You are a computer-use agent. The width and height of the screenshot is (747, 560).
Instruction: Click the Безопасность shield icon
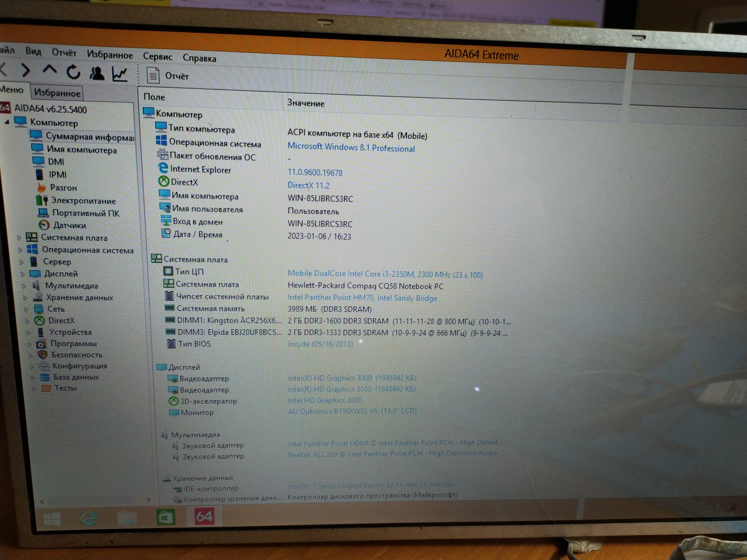pos(43,354)
